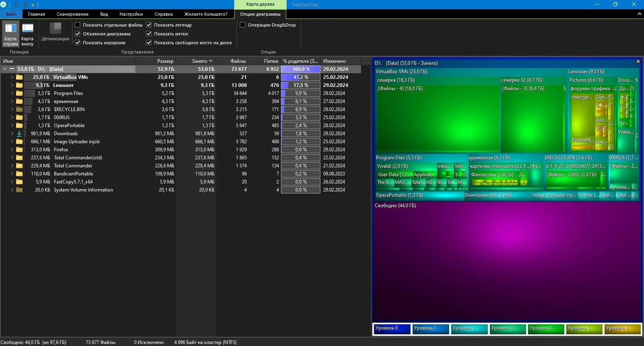Click the Image Uploader injob folder icon
This screenshot has width=644, height=346.
click(19, 142)
